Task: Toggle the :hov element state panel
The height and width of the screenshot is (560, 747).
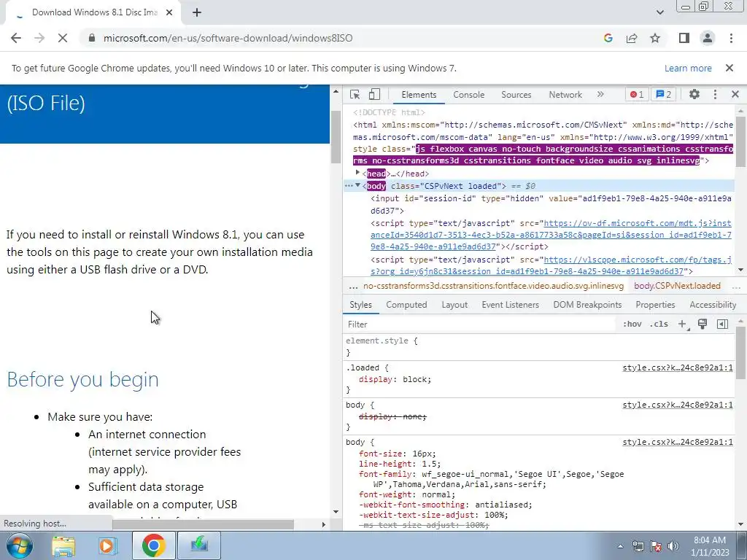Action: coord(632,324)
